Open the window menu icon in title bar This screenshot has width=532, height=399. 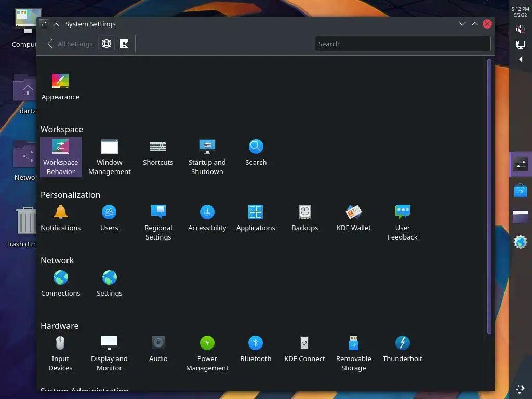[44, 24]
